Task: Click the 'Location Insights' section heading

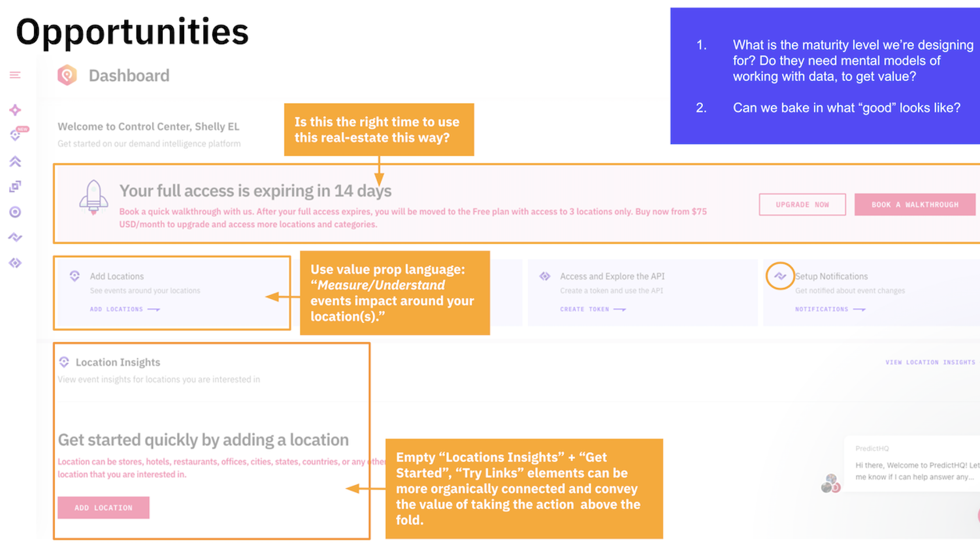Action: 118,362
